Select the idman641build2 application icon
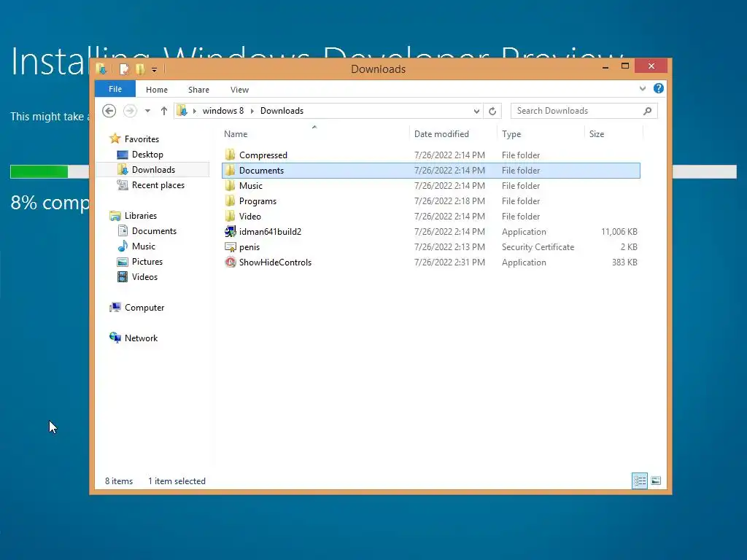The image size is (747, 560). point(230,231)
